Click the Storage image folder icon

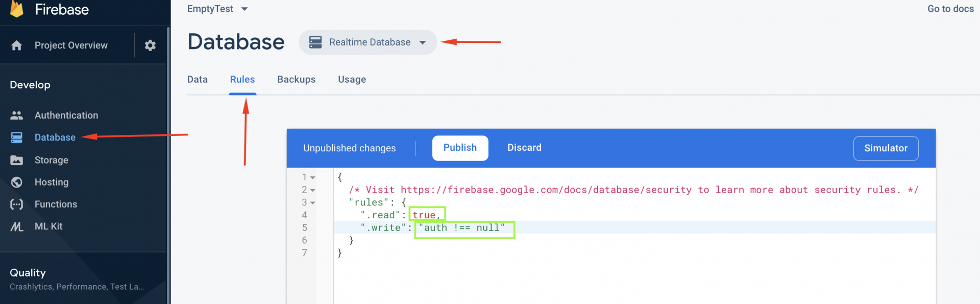pyautogui.click(x=17, y=160)
